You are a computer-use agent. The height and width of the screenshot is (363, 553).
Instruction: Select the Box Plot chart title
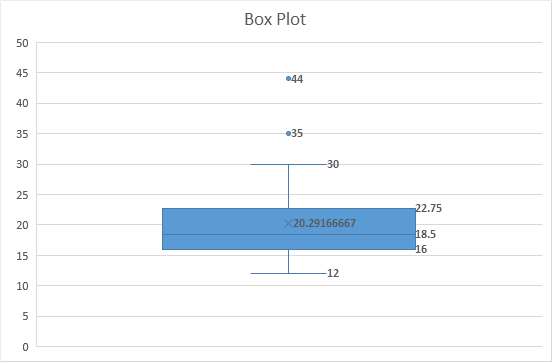(275, 19)
